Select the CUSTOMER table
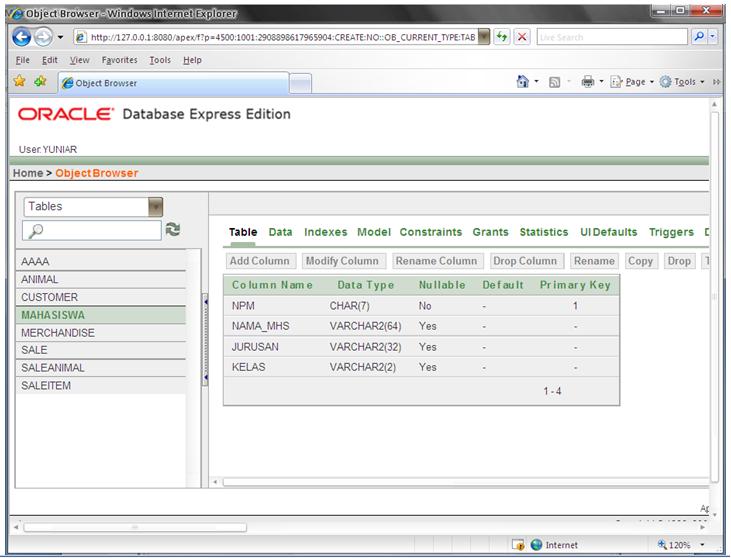This screenshot has width=731, height=558. coord(101,297)
